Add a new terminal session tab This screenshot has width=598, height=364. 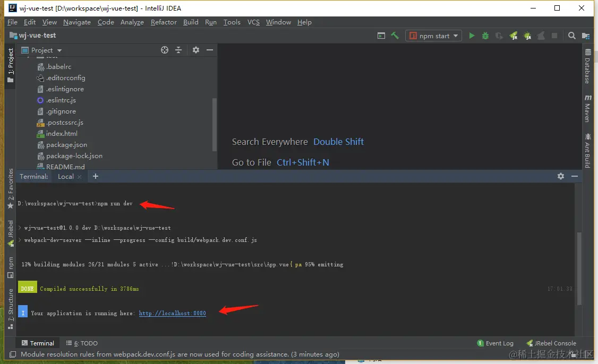click(96, 176)
